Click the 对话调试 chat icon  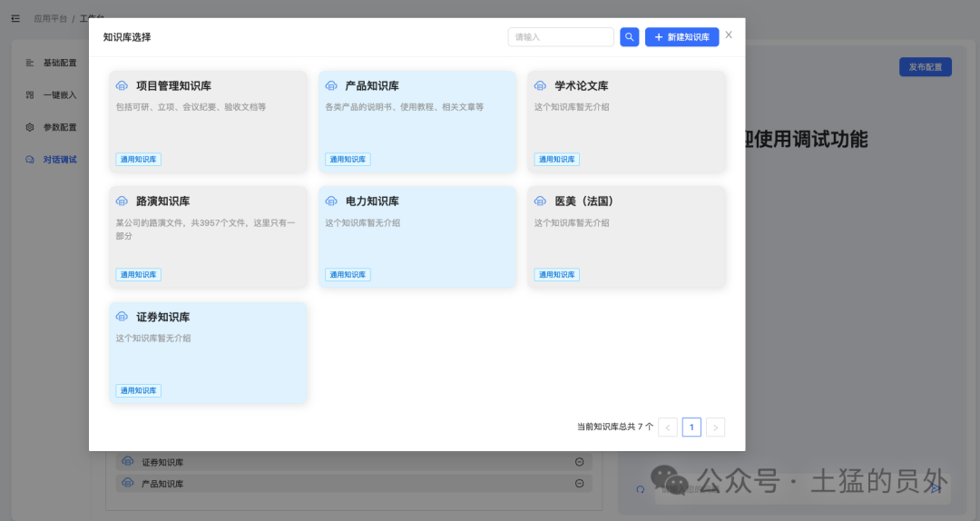coord(29,160)
